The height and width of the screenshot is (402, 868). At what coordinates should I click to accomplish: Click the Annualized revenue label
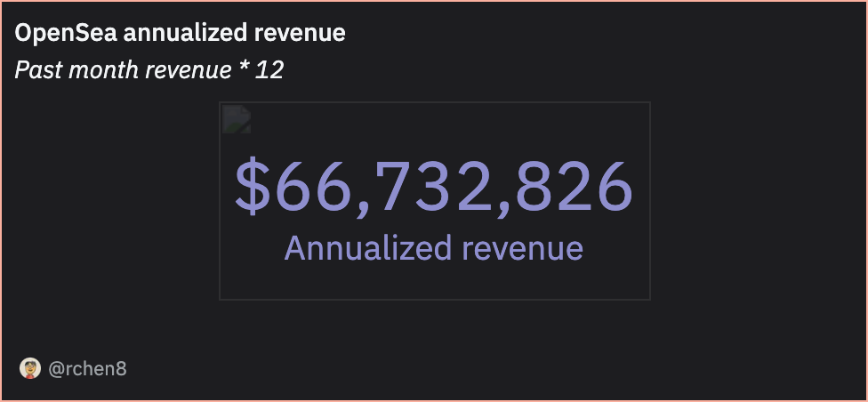coord(434,249)
